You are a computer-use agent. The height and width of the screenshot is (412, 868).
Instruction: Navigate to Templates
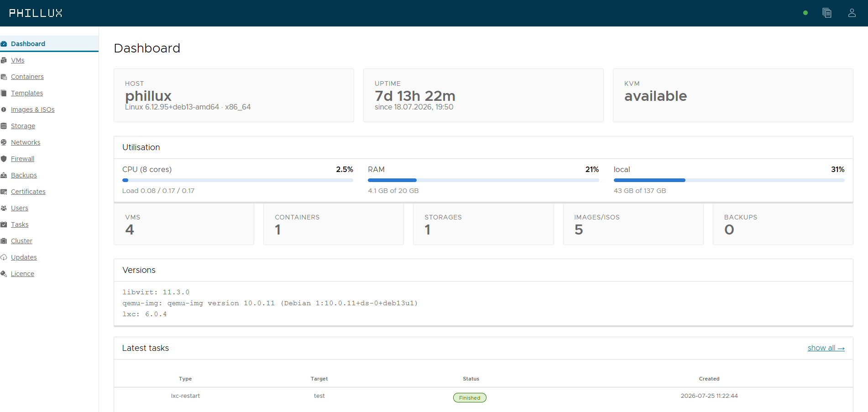pyautogui.click(x=27, y=93)
